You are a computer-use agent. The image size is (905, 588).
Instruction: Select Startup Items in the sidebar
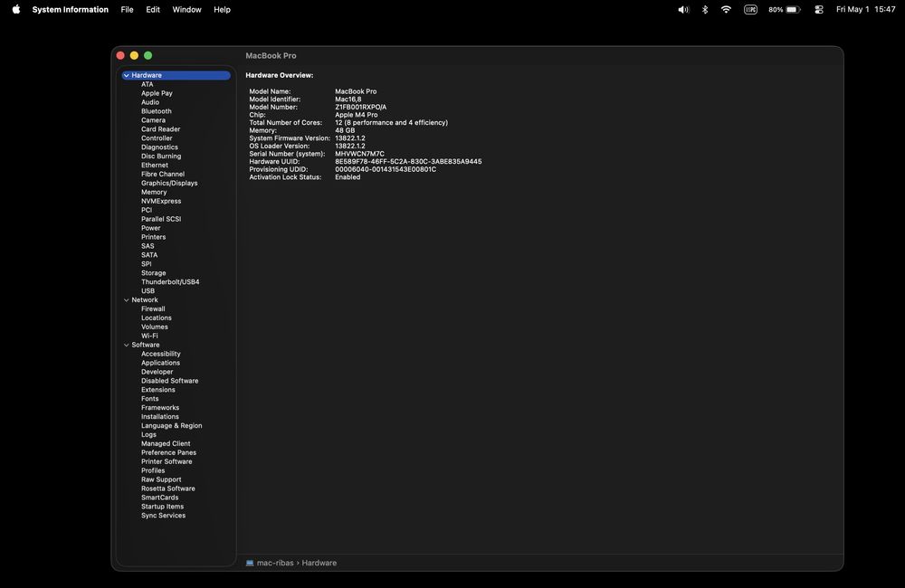tap(162, 507)
